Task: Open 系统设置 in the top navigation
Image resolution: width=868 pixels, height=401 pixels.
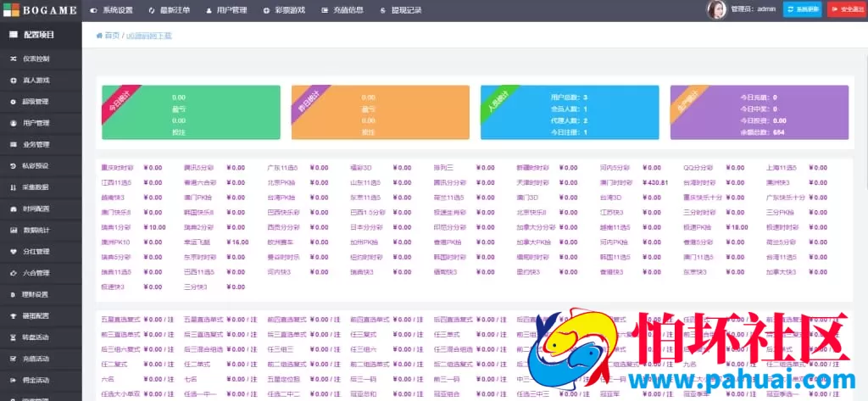Action: point(112,10)
